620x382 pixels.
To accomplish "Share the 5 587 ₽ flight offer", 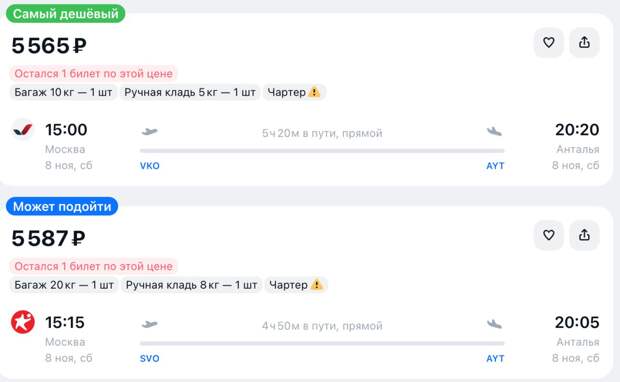I will (584, 235).
